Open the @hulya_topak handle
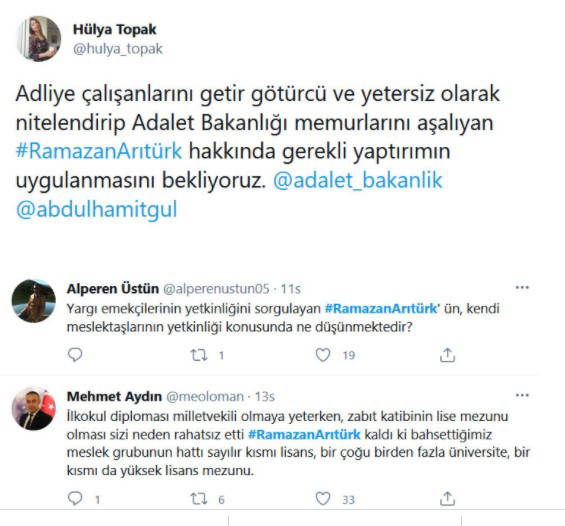This screenshot has width=565, height=526. tap(118, 49)
